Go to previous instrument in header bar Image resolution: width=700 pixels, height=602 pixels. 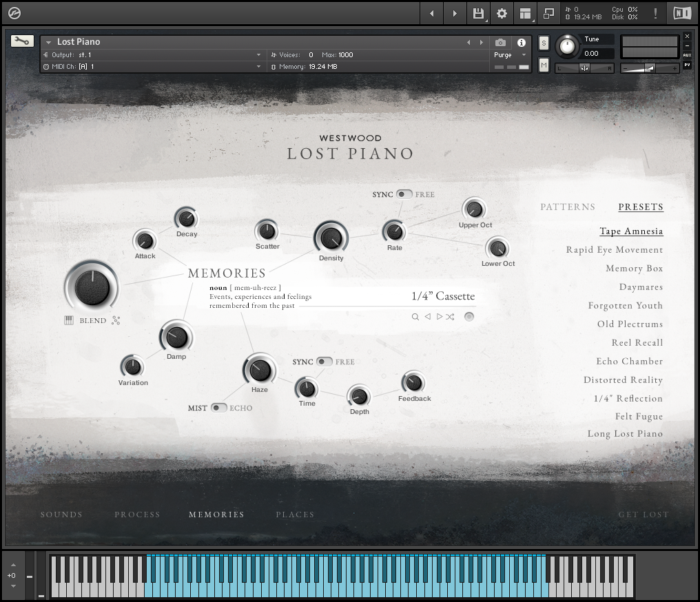(x=432, y=13)
